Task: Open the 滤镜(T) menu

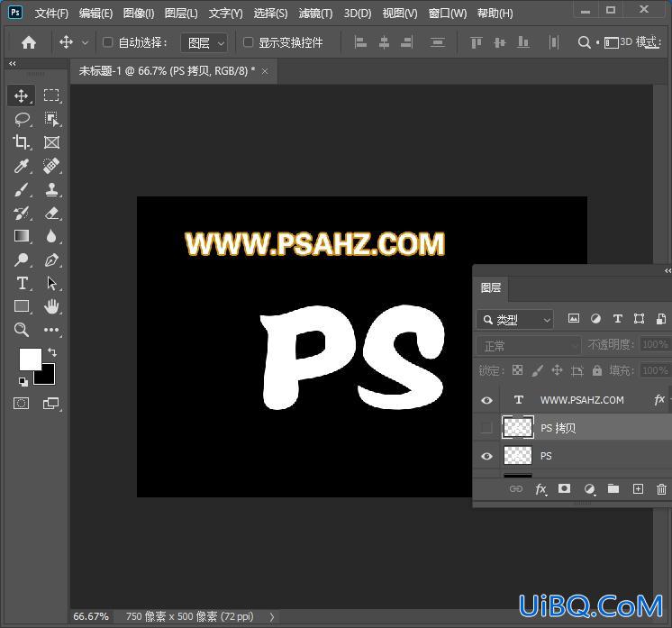Action: (315, 14)
